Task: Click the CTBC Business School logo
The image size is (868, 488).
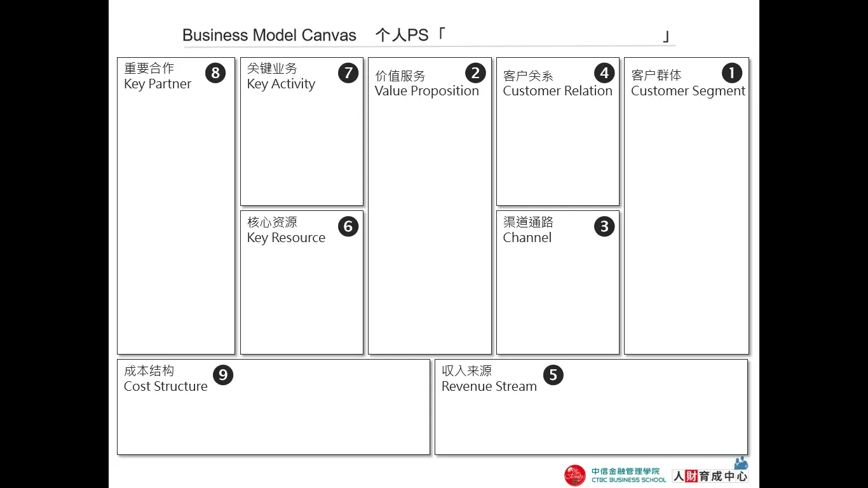Action: [x=615, y=475]
